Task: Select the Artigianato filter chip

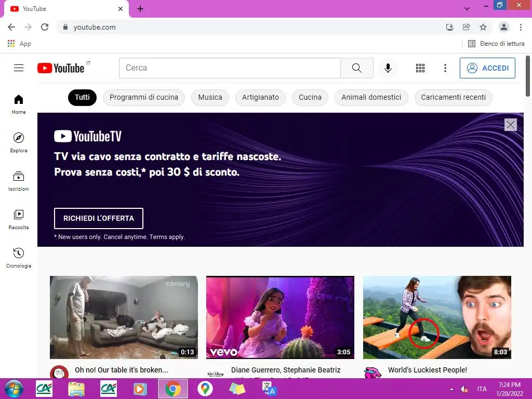Action: [260, 97]
